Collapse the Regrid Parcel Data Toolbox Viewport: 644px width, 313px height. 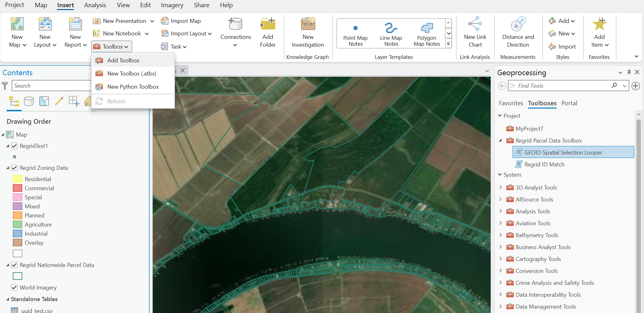point(500,141)
